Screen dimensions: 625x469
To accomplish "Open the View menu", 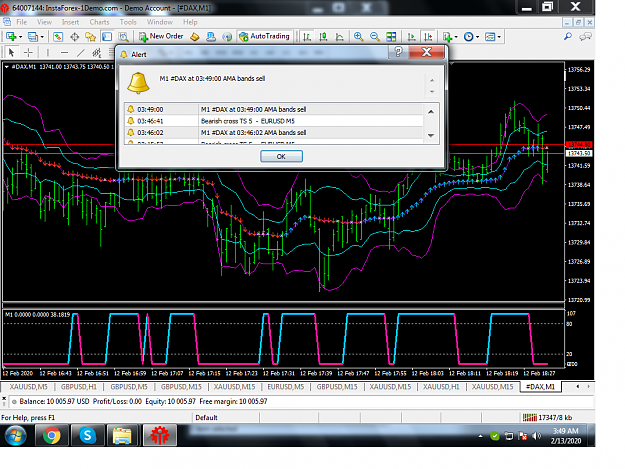I will pyautogui.click(x=45, y=22).
